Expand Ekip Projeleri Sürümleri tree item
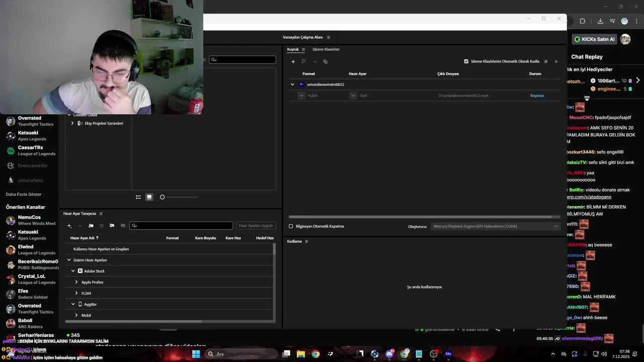This screenshot has height=362, width=644. coord(72,123)
